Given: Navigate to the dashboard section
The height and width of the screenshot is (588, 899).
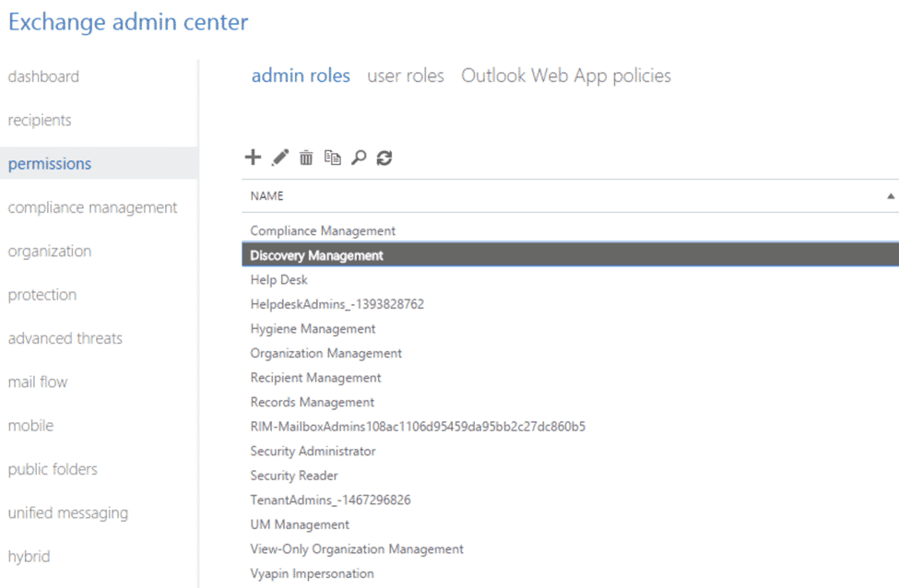Looking at the screenshot, I should (x=43, y=76).
